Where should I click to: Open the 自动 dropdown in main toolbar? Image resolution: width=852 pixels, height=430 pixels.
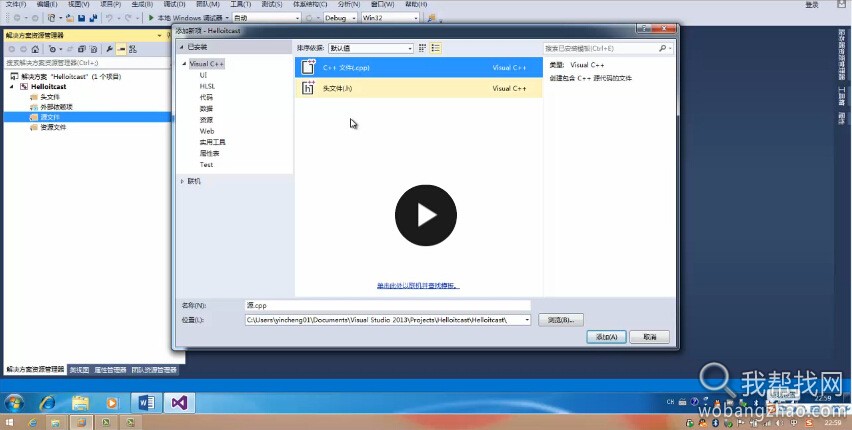[266, 18]
